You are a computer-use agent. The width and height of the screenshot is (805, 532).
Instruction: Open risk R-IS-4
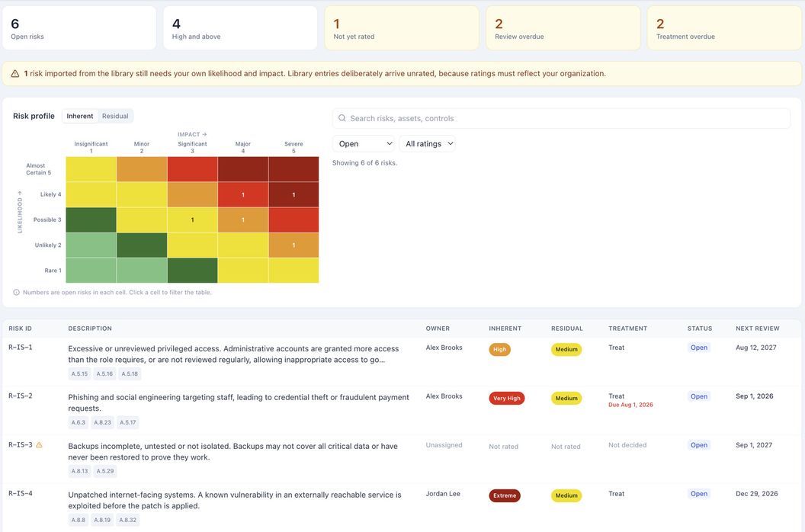click(20, 493)
